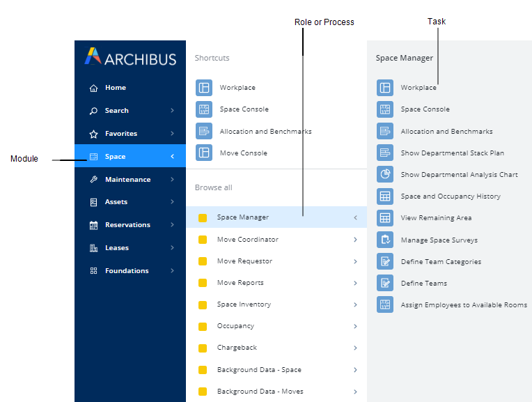This screenshot has width=532, height=402.
Task: Expand the Move Coordinator chevron
Action: tap(355, 240)
